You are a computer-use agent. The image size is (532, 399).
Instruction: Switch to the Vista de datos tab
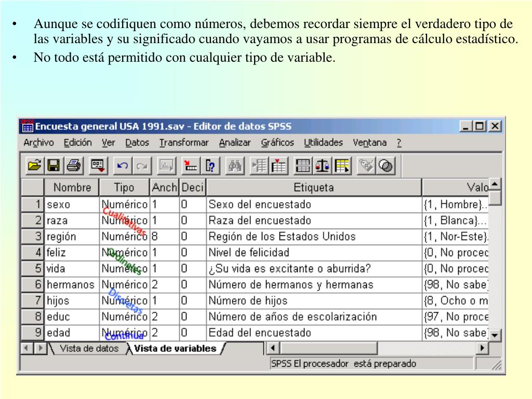pos(89,349)
